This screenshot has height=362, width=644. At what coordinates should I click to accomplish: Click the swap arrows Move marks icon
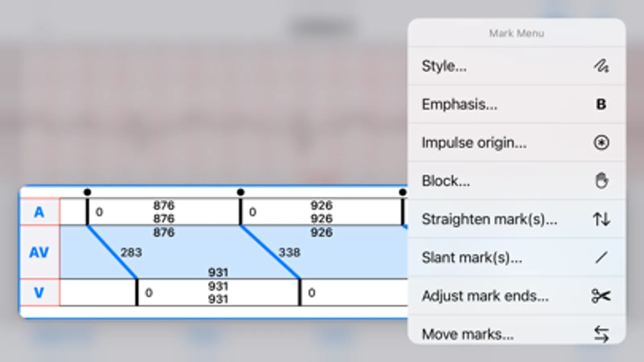point(601,334)
